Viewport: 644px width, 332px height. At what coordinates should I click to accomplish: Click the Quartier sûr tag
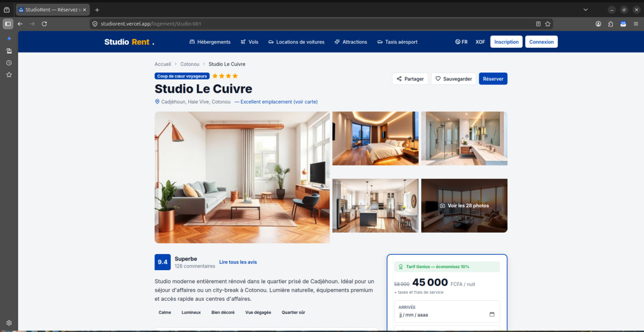(294, 312)
